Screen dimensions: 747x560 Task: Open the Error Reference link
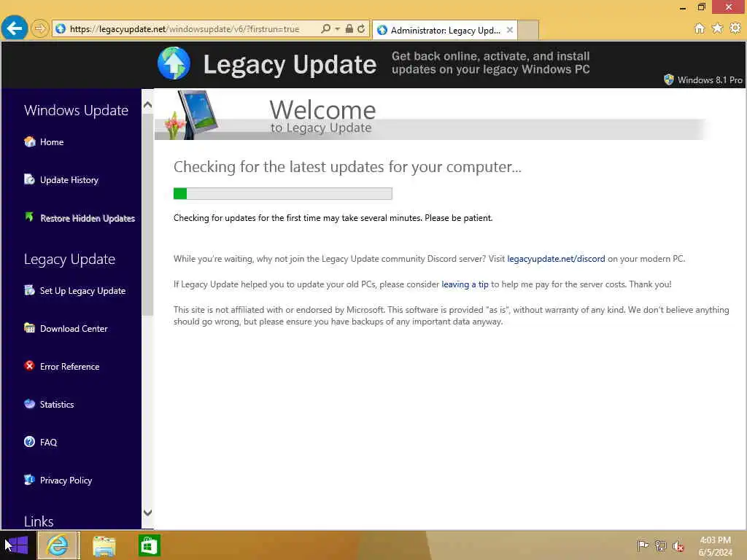pyautogui.click(x=70, y=367)
